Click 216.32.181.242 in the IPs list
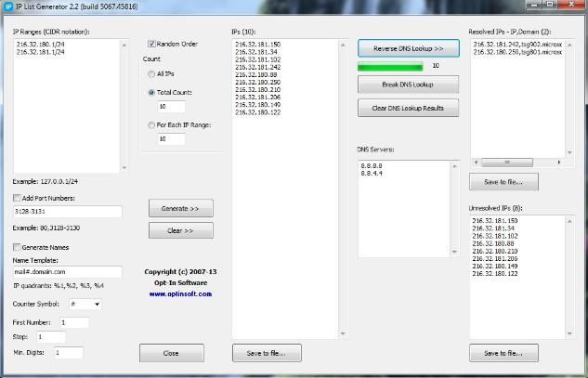The width and height of the screenshot is (588, 378). tap(258, 67)
